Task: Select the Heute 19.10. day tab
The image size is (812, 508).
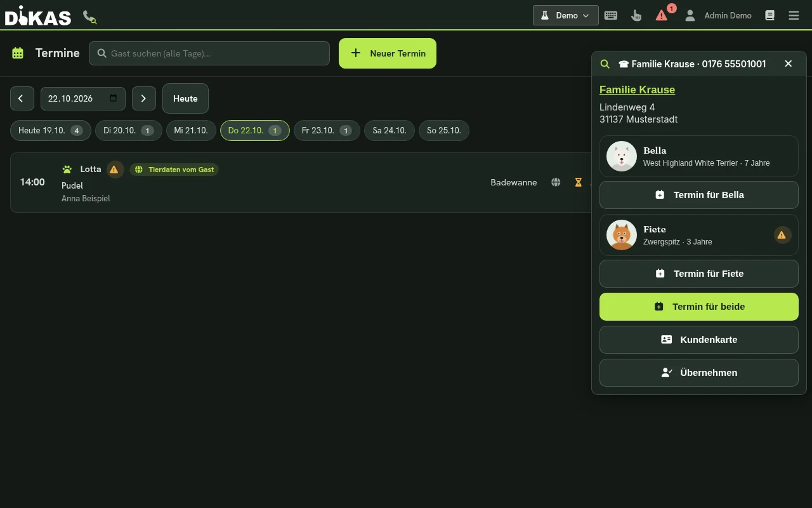Action: pos(51,130)
